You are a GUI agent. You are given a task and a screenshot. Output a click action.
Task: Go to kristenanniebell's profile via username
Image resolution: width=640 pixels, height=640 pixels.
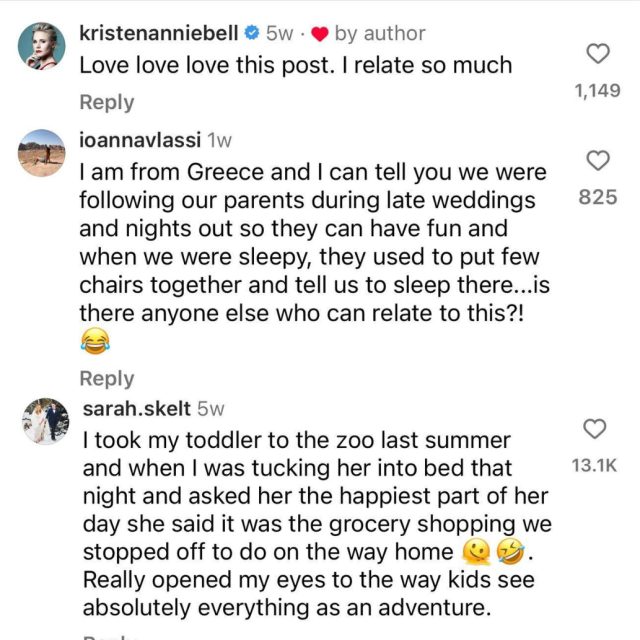pyautogui.click(x=158, y=33)
